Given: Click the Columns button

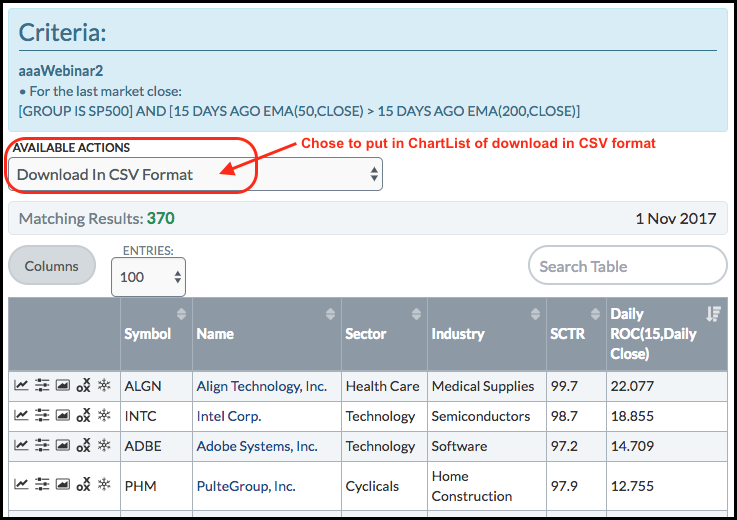Looking at the screenshot, I should pos(52,266).
